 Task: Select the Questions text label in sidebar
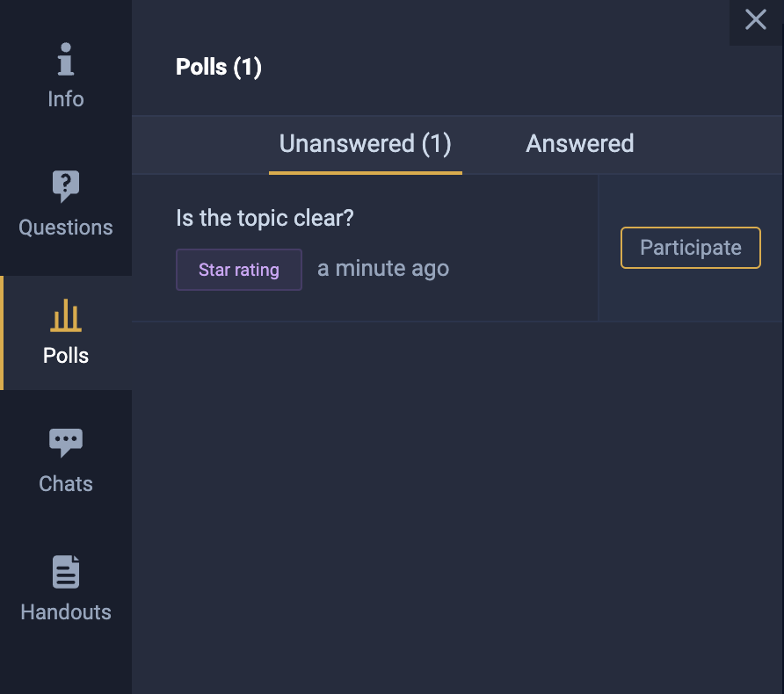pos(66,228)
